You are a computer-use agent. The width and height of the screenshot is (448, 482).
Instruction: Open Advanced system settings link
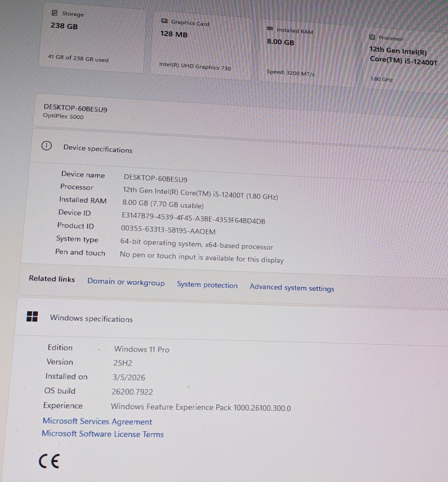pyautogui.click(x=292, y=288)
